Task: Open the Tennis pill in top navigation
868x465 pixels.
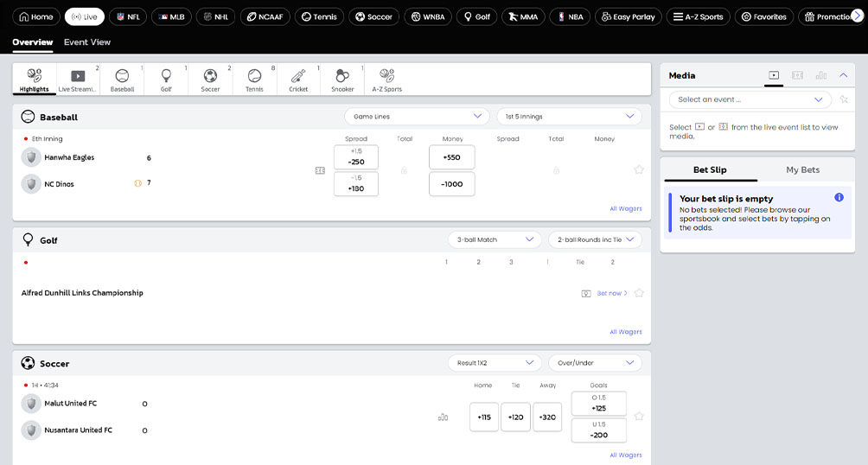Action: 319,16
